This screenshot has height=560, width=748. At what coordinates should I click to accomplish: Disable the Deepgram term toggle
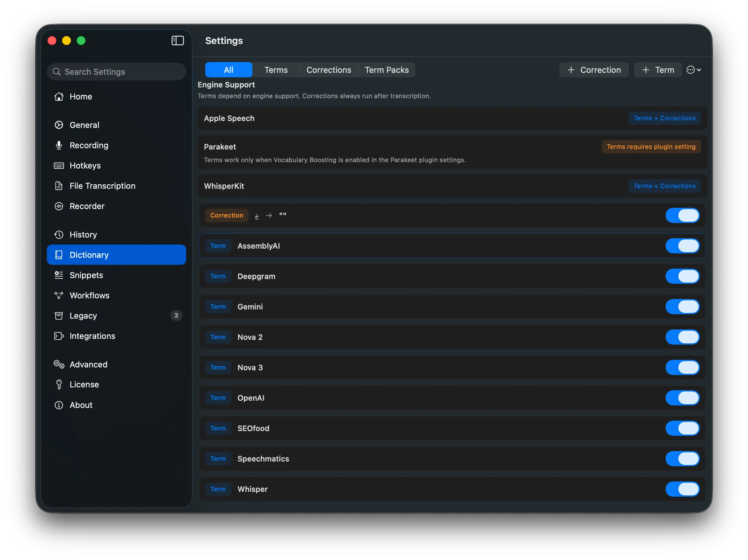point(682,276)
